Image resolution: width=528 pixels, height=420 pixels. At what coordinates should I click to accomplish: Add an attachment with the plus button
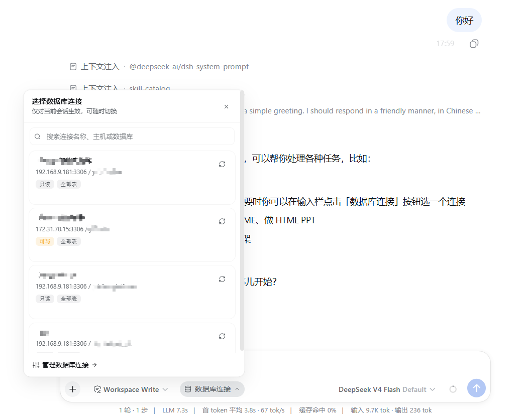(x=72, y=389)
